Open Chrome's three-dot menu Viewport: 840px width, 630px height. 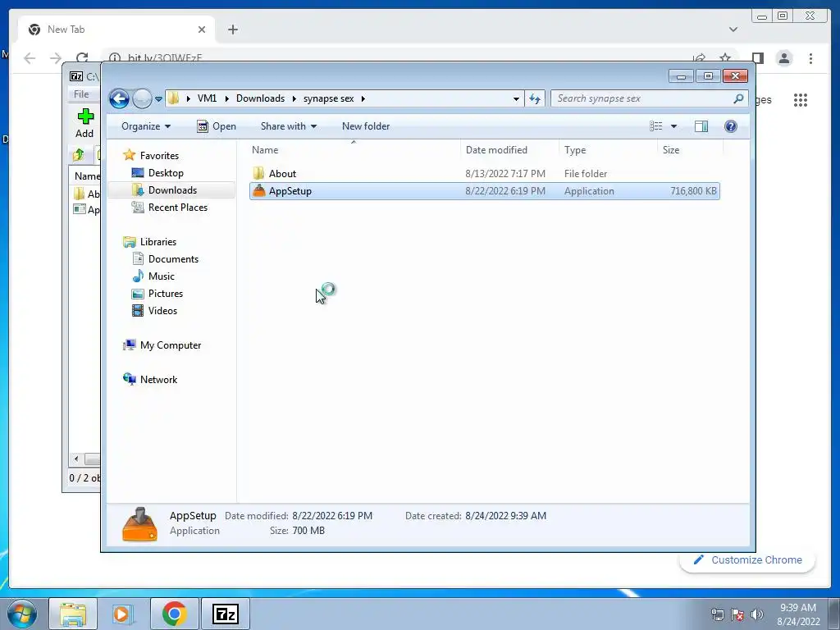coord(810,58)
